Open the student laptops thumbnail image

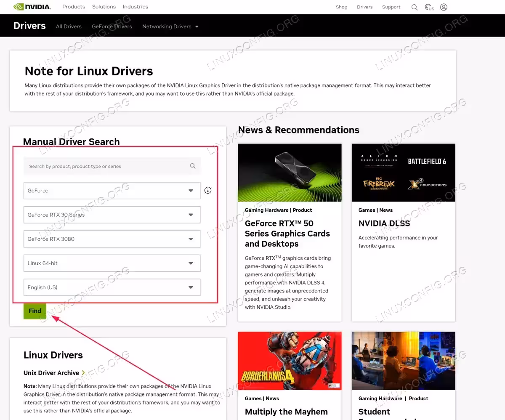pyautogui.click(x=404, y=361)
